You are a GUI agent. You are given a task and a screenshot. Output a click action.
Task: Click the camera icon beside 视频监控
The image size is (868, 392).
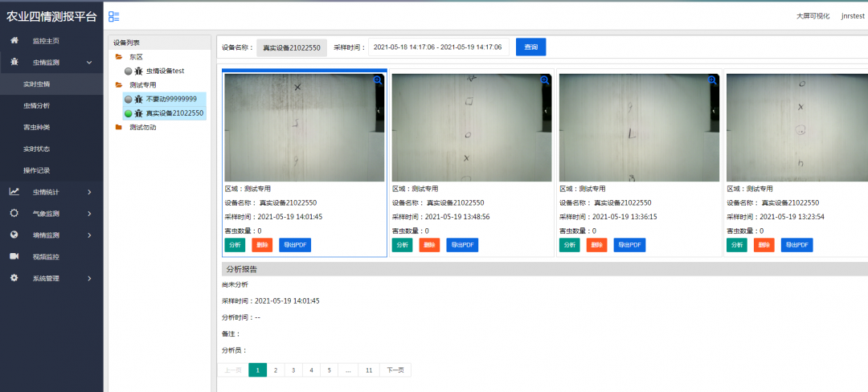[14, 256]
